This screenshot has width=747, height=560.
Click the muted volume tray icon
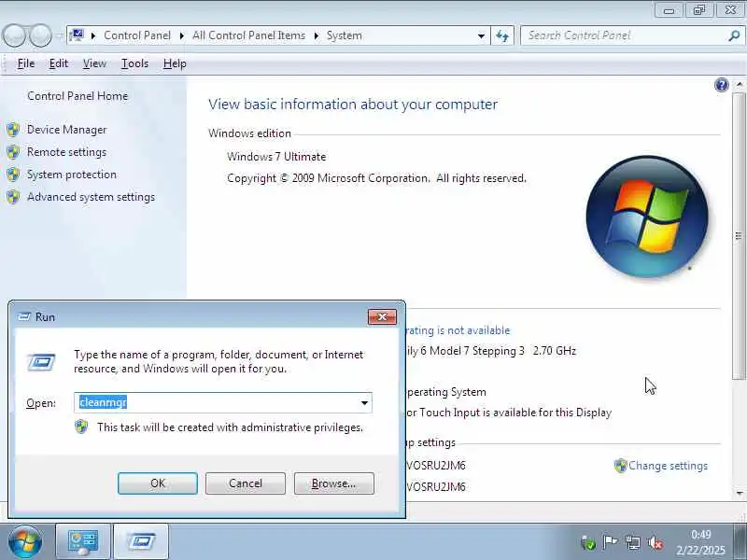point(655,542)
